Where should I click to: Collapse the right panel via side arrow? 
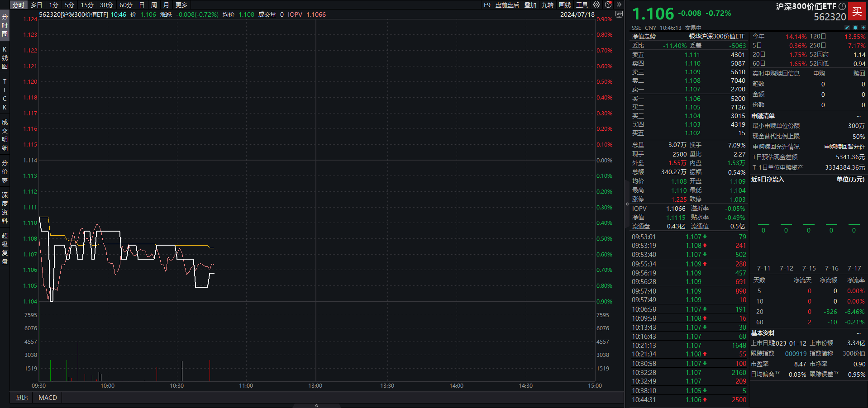pyautogui.click(x=627, y=204)
